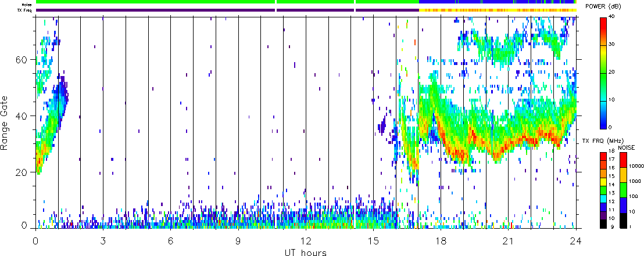
Task: Click POWER colorbar tick label "30"
Action: coord(613,45)
